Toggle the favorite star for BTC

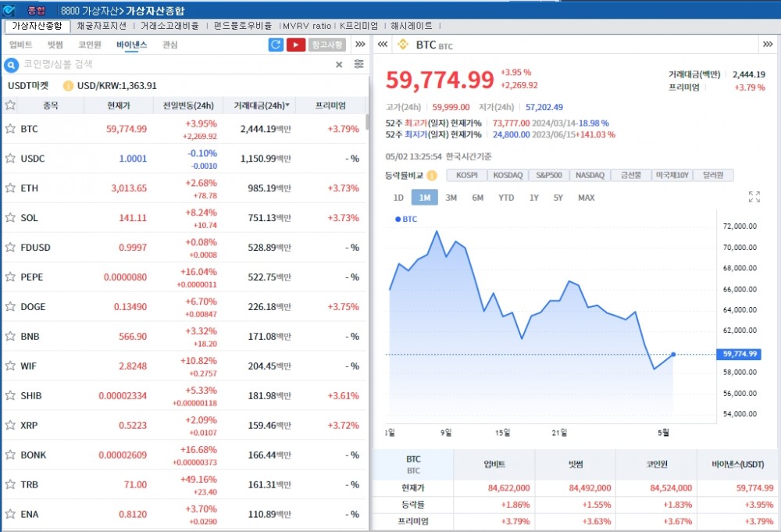click(12, 129)
